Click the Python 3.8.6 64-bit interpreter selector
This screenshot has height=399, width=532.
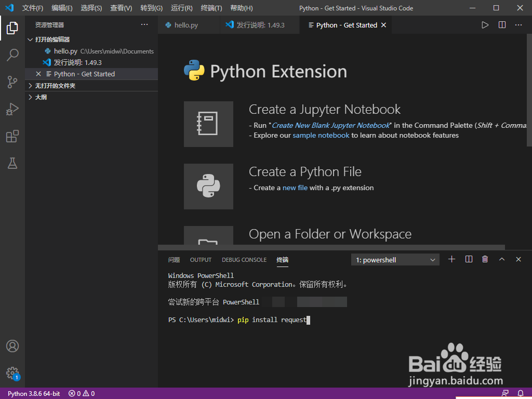click(34, 394)
